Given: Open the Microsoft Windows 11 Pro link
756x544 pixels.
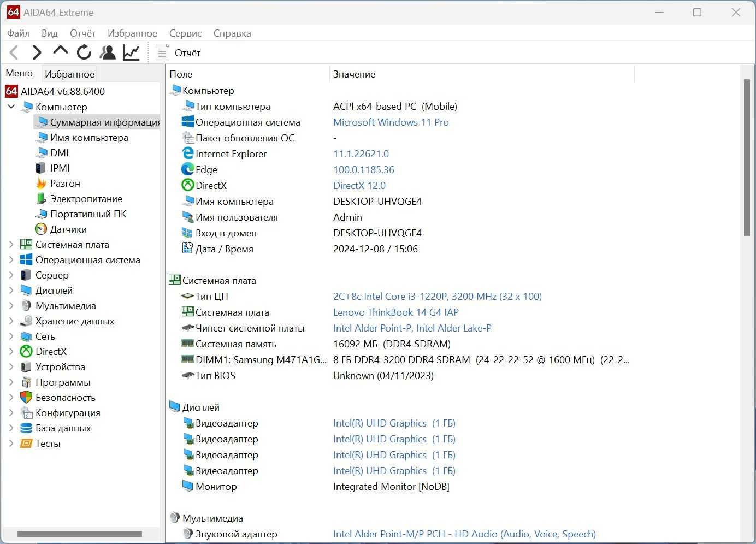Looking at the screenshot, I should [391, 122].
